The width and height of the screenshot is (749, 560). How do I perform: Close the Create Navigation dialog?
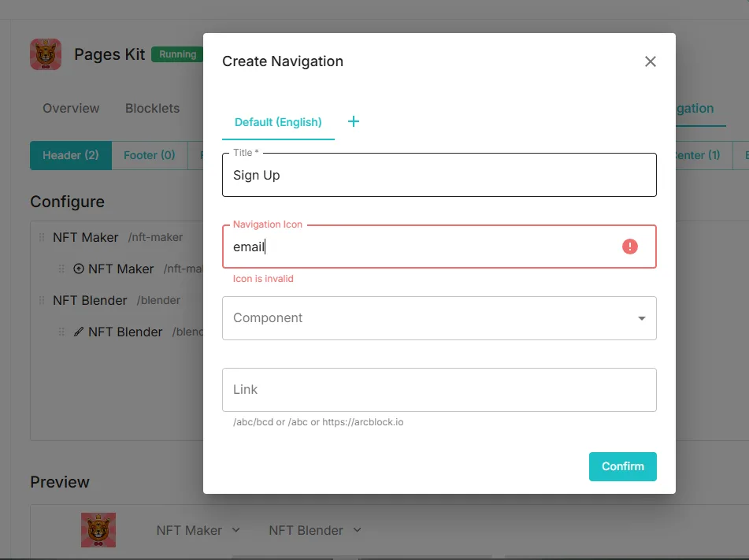tap(650, 61)
